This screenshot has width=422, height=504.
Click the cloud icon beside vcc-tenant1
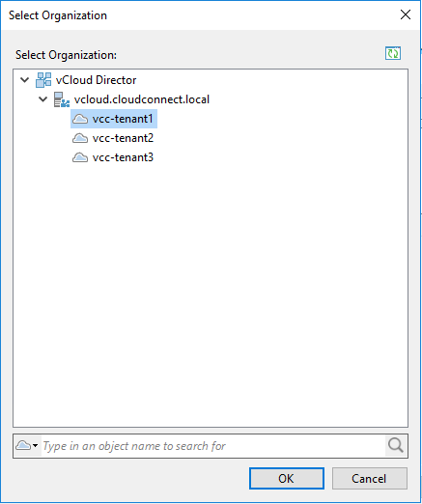80,119
